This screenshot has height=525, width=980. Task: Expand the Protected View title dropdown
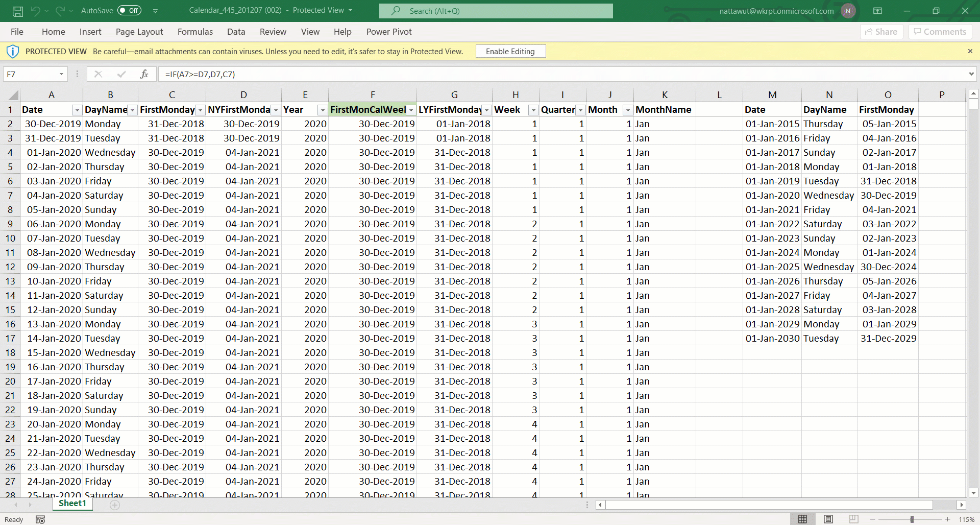[350, 10]
